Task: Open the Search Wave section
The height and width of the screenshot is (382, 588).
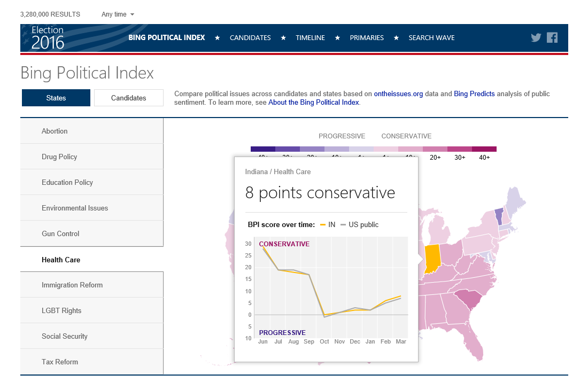Action: coord(431,38)
